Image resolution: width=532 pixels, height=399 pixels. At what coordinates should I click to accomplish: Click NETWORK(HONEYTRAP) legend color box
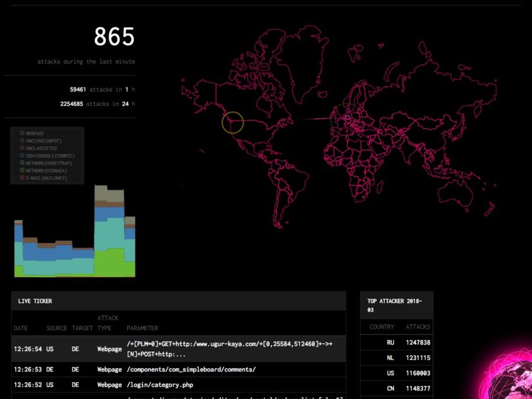(x=22, y=163)
